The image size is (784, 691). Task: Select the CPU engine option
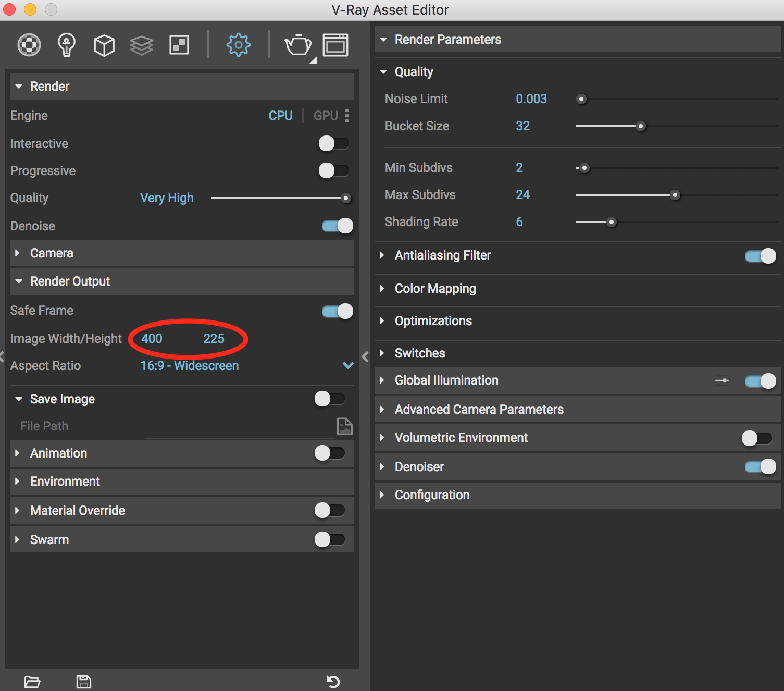click(280, 116)
